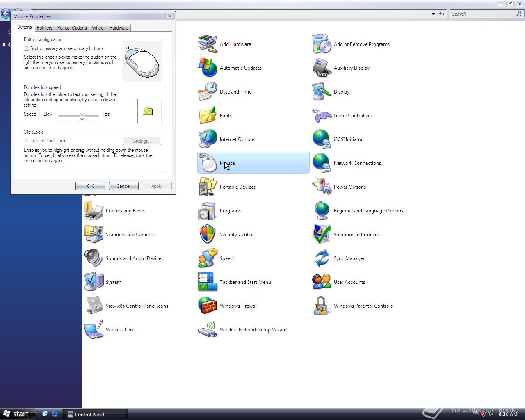Click Cancel in Mouse Properties
Image resolution: width=525 pixels, height=420 pixels.
(123, 186)
